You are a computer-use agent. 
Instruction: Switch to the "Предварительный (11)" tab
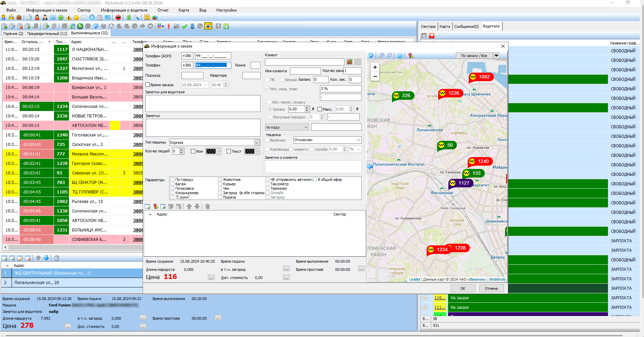(x=47, y=34)
